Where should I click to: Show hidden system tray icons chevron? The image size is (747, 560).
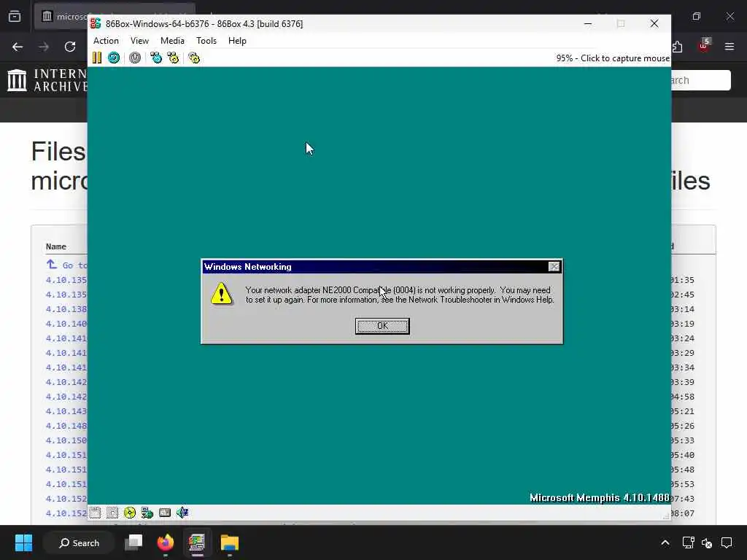point(665,542)
